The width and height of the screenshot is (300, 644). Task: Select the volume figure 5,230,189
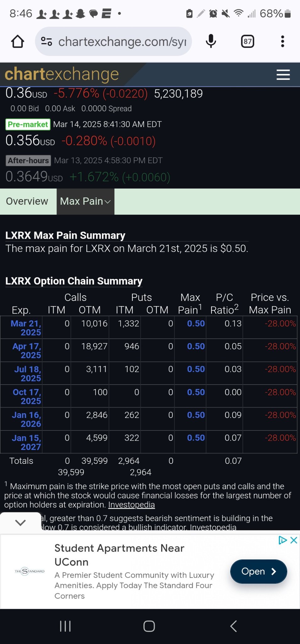click(178, 94)
